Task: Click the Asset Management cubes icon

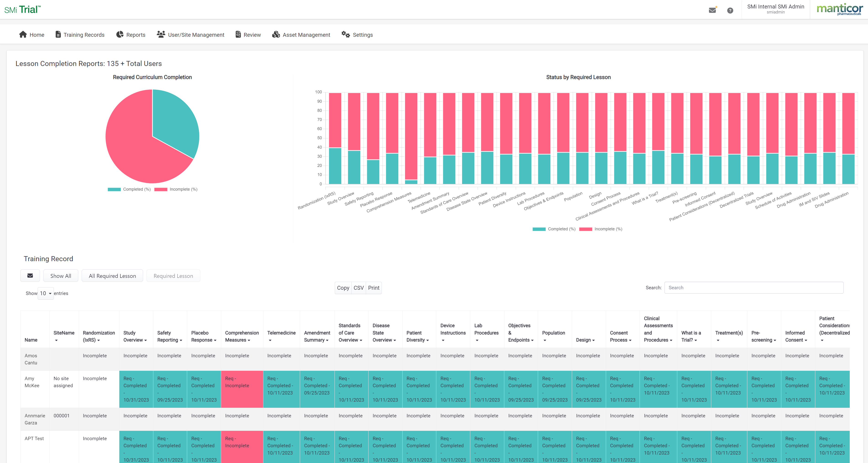Action: (x=276, y=34)
